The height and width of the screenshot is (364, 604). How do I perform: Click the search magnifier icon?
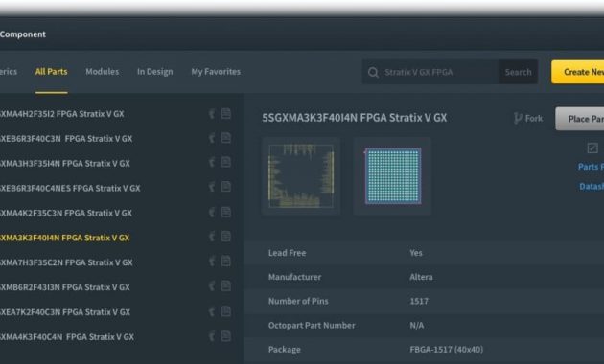[373, 72]
